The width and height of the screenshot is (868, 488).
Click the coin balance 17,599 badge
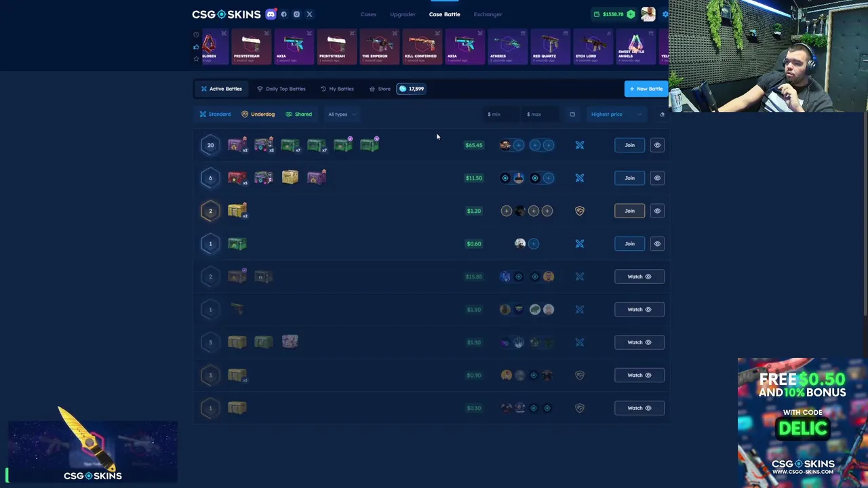(412, 89)
